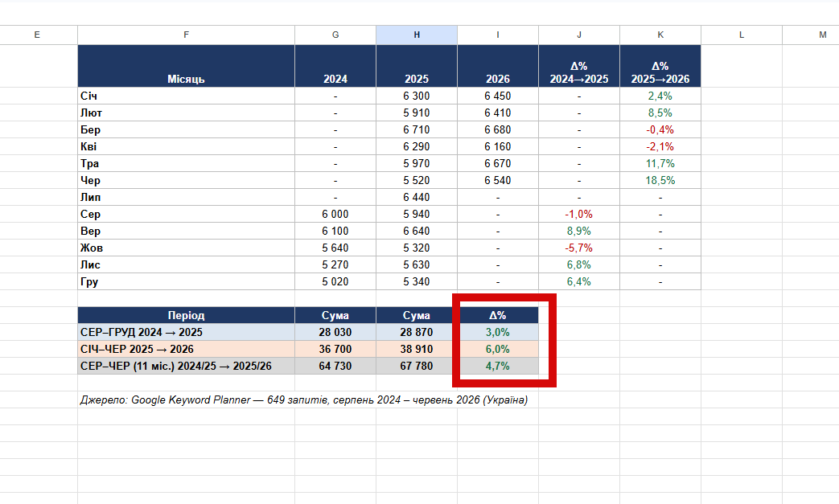Click the '2026' header cell

[x=498, y=66]
